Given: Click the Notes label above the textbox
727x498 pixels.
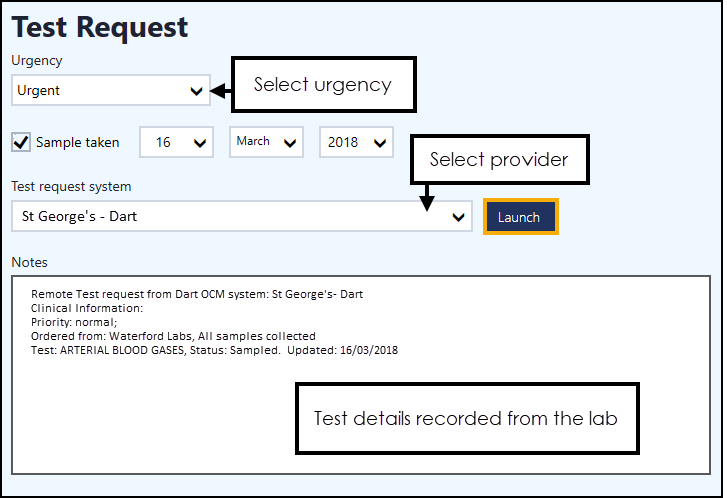Looking at the screenshot, I should [x=30, y=262].
